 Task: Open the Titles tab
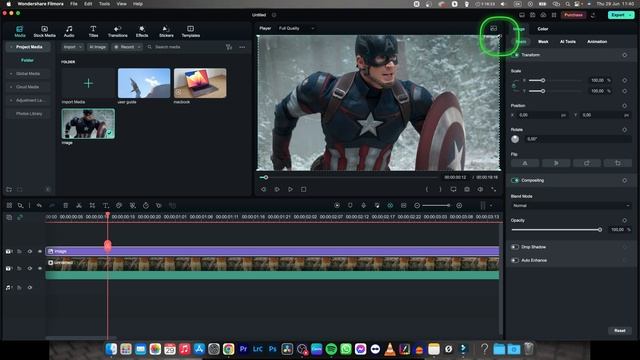(x=93, y=31)
